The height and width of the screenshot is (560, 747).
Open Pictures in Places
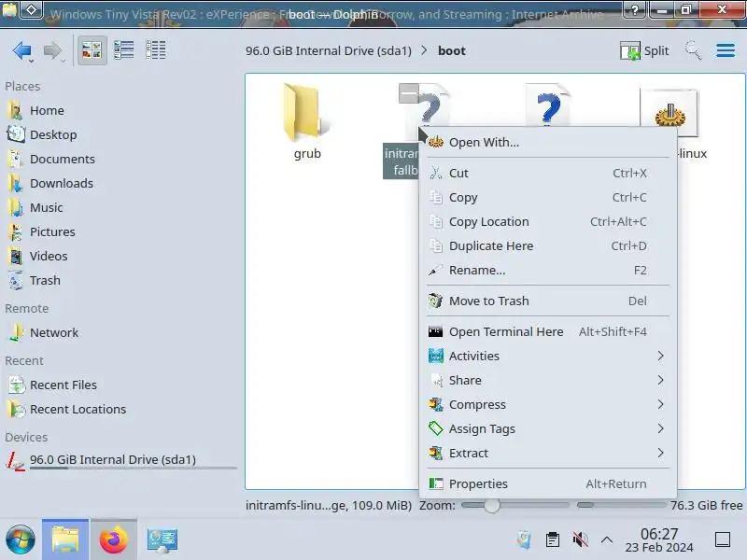pos(52,231)
